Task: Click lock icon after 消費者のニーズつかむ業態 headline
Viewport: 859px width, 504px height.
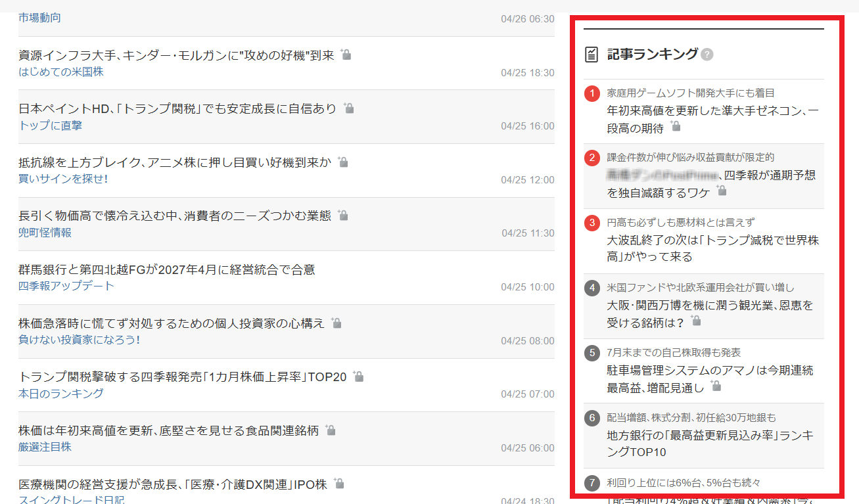Action: point(342,215)
